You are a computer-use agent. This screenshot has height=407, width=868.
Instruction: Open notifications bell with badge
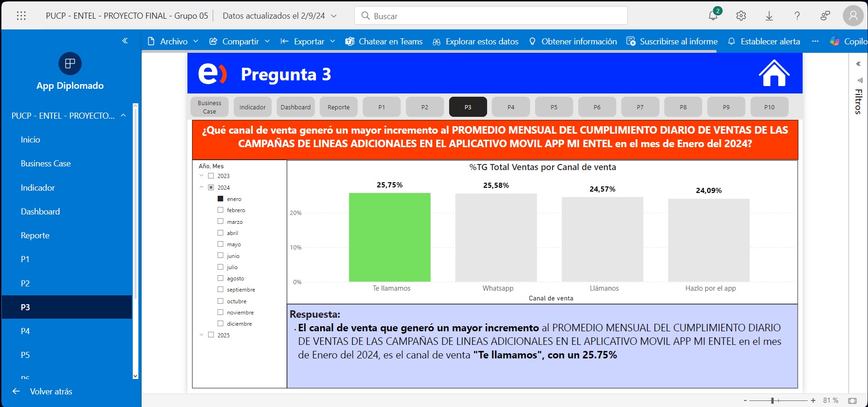point(714,14)
